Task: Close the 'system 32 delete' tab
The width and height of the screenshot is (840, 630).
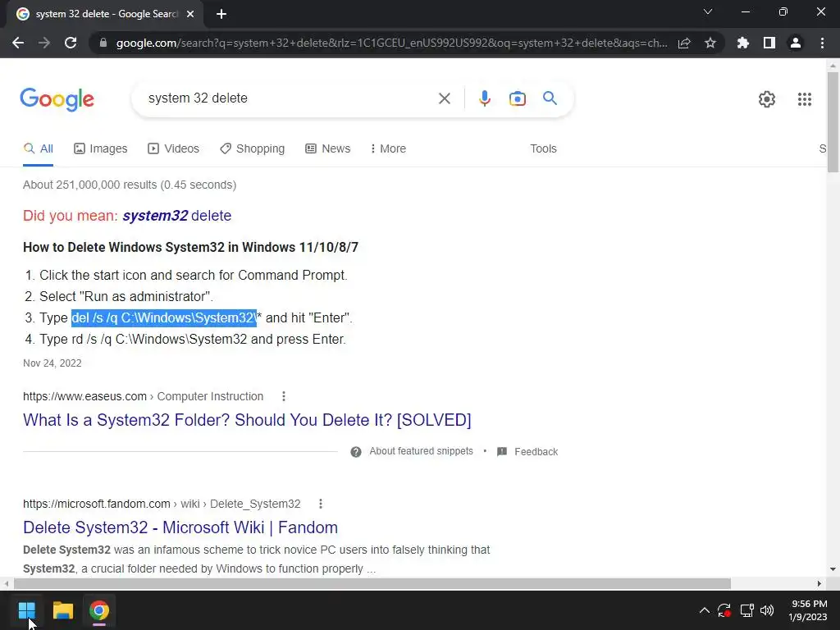Action: 190,14
